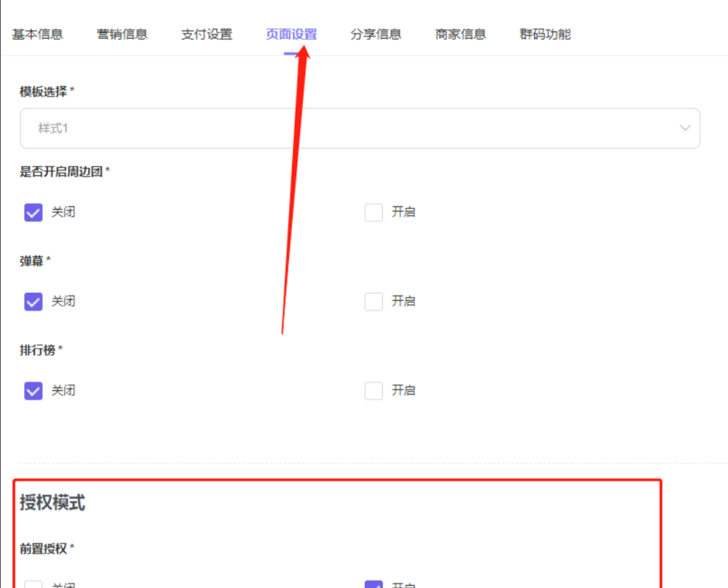
Task: Open the 营销信息 tab
Action: coord(122,34)
